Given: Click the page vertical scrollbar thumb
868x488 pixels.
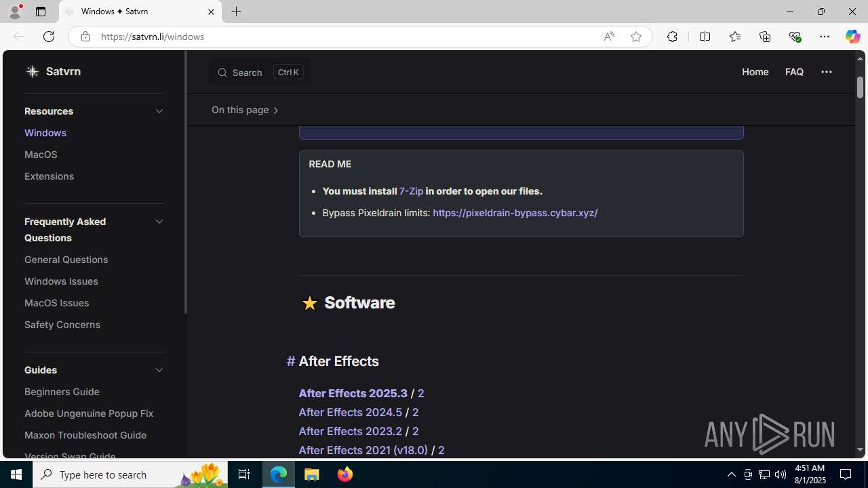Looking at the screenshot, I should [860, 87].
